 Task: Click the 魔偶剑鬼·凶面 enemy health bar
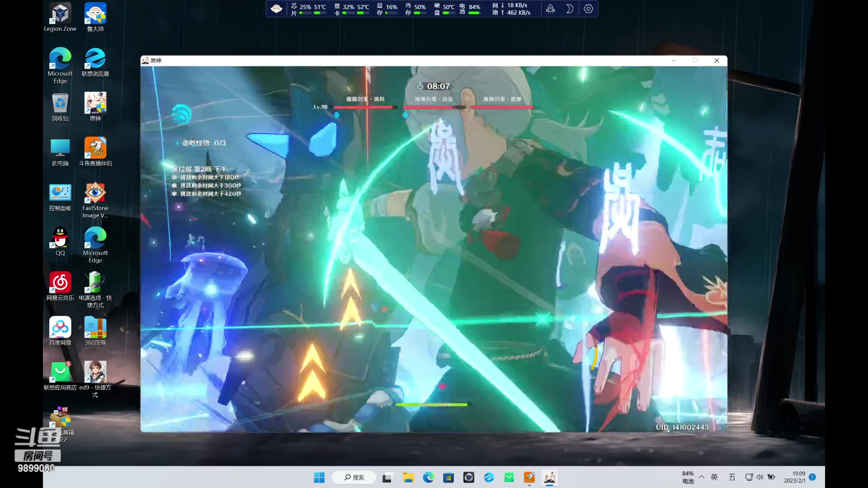pyautogui.click(x=434, y=107)
